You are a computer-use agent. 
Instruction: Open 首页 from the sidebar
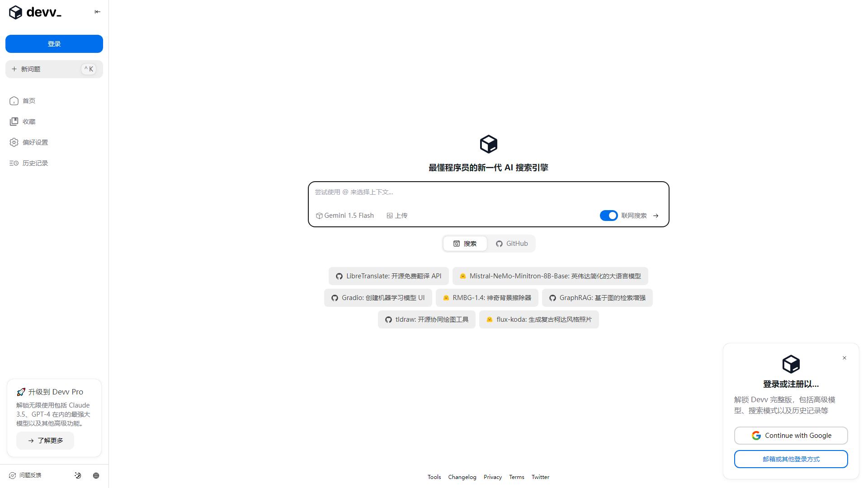coord(28,101)
